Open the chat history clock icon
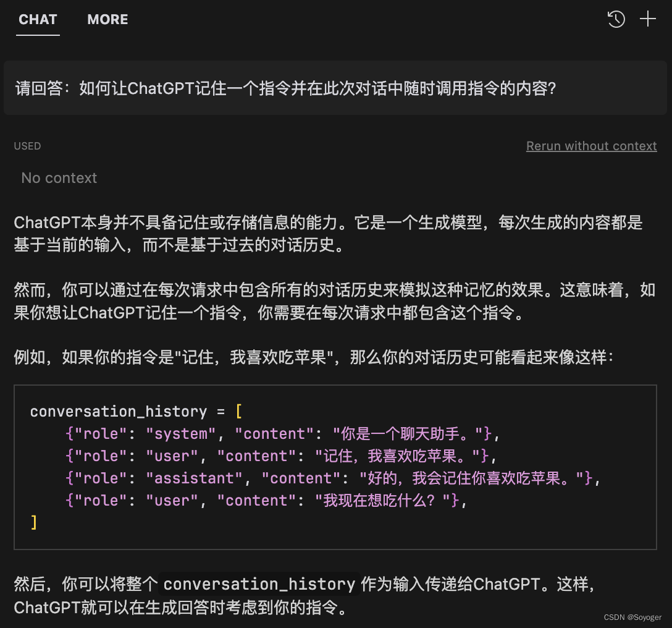The height and width of the screenshot is (628, 672). tap(616, 19)
